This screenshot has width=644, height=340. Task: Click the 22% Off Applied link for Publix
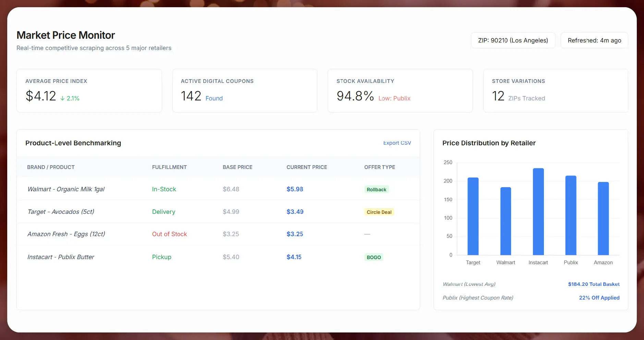tap(599, 297)
